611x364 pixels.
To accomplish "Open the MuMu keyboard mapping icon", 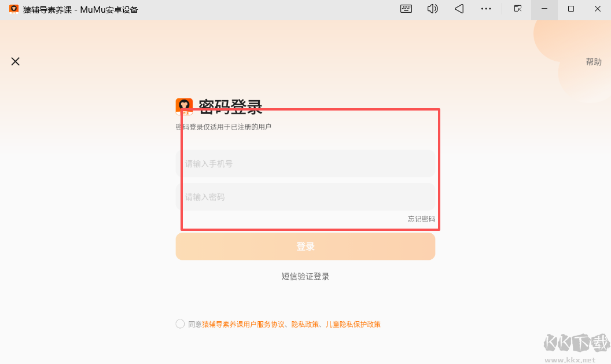I will 406,9.
